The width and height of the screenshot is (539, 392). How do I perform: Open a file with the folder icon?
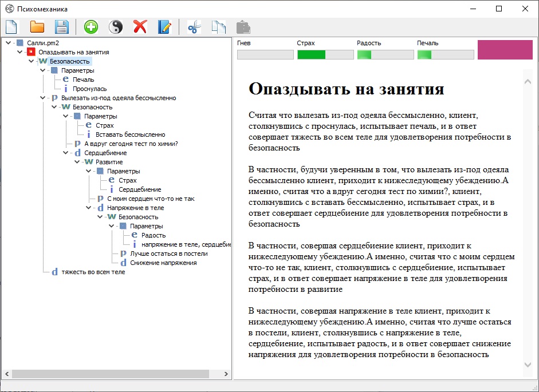[37, 27]
